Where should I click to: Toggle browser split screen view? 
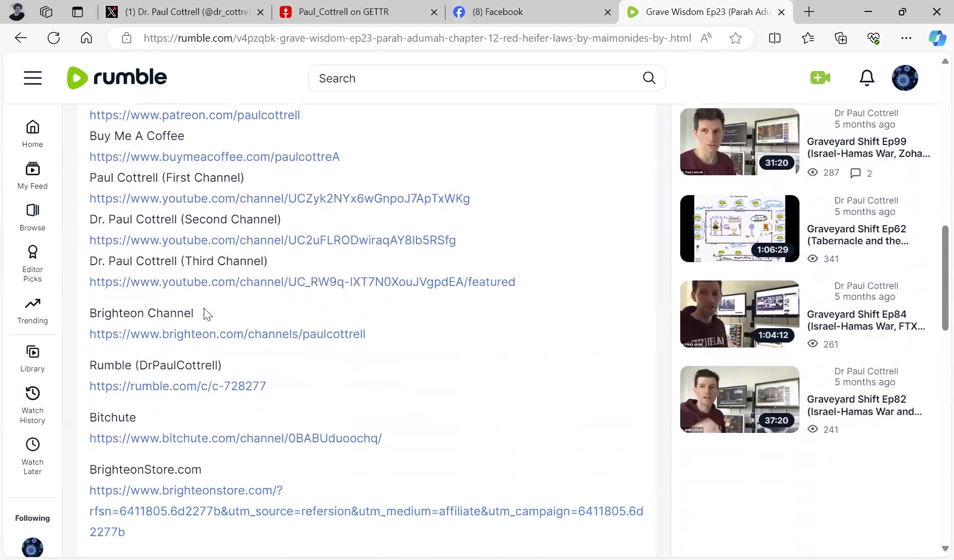point(775,38)
